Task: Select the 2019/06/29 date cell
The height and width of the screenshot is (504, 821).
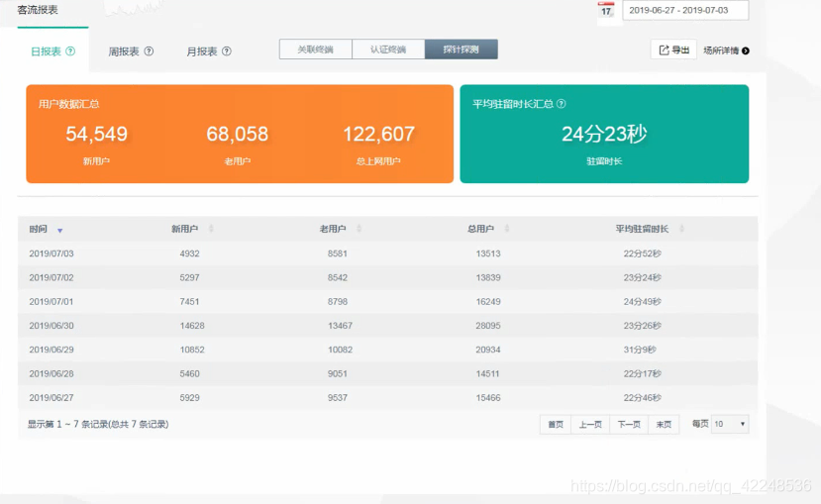Action: click(51, 351)
